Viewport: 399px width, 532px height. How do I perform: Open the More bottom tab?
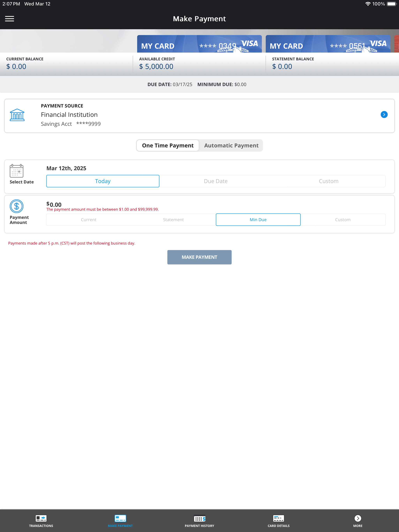[x=358, y=521]
